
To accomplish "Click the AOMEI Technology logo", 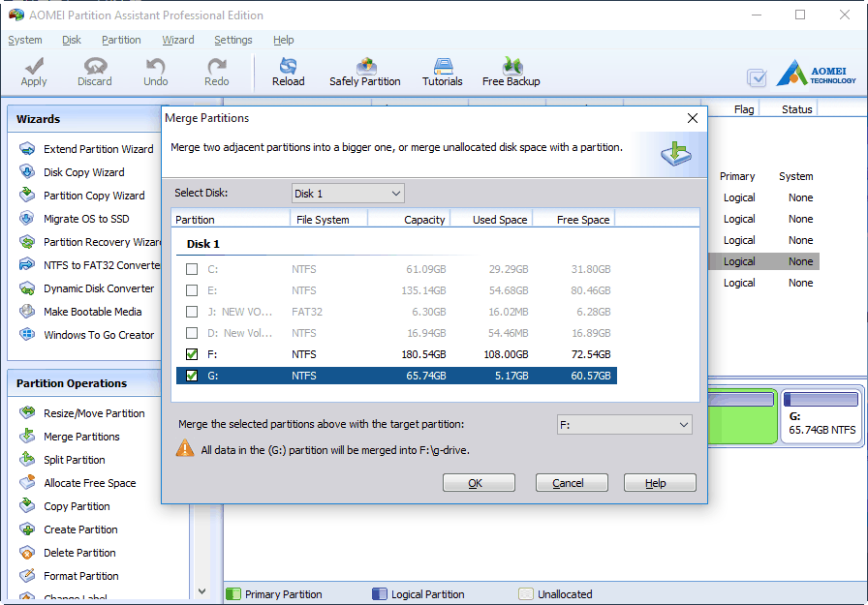I will pos(816,75).
